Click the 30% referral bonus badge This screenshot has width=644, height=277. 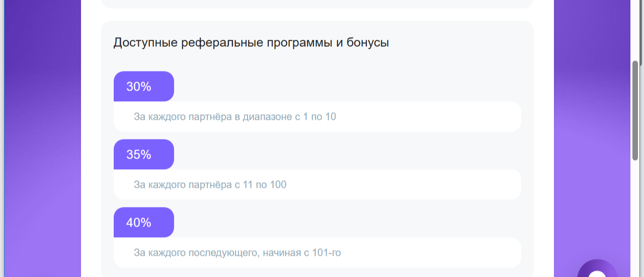pyautogui.click(x=143, y=87)
